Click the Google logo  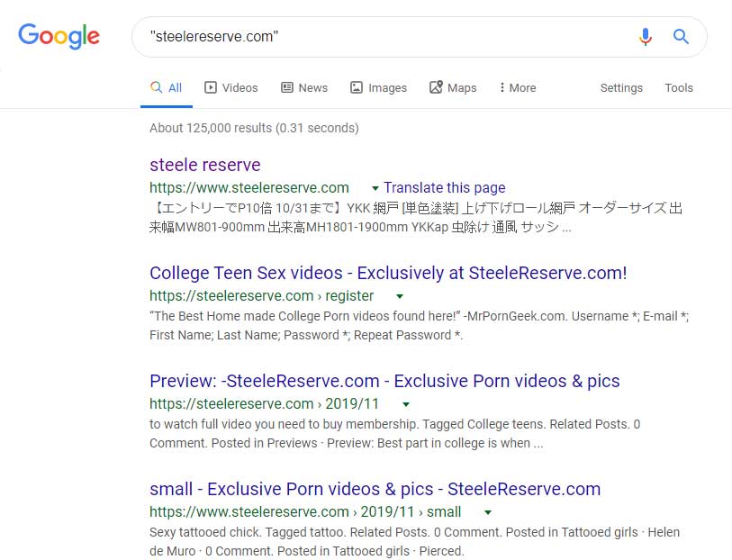click(59, 36)
